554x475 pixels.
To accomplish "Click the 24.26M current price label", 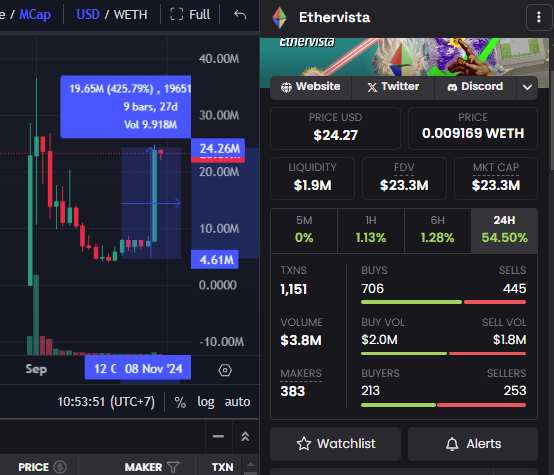I will click(x=218, y=148).
